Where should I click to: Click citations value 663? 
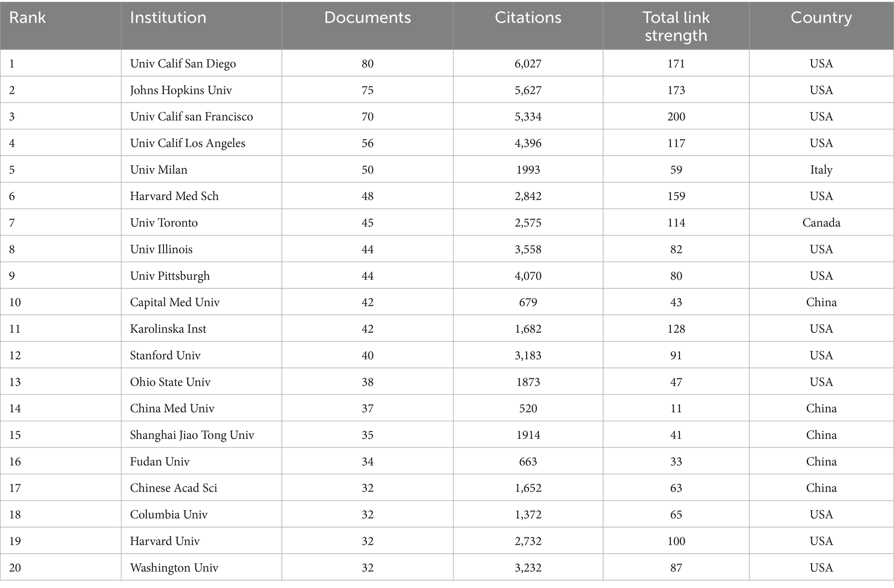point(528,461)
